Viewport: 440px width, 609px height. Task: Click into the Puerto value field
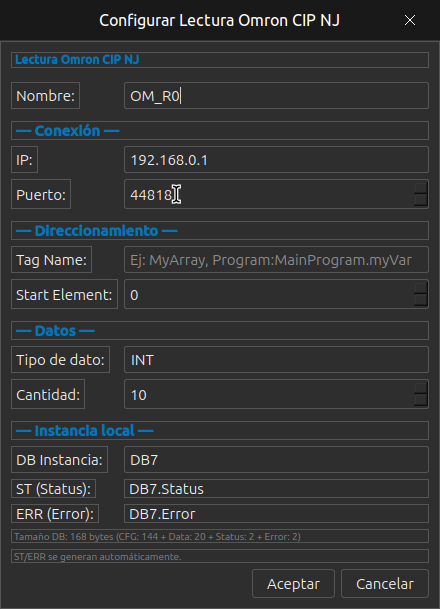(x=269, y=194)
